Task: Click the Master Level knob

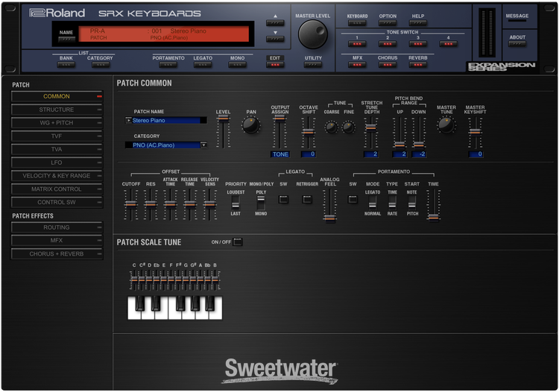Action: pyautogui.click(x=312, y=34)
